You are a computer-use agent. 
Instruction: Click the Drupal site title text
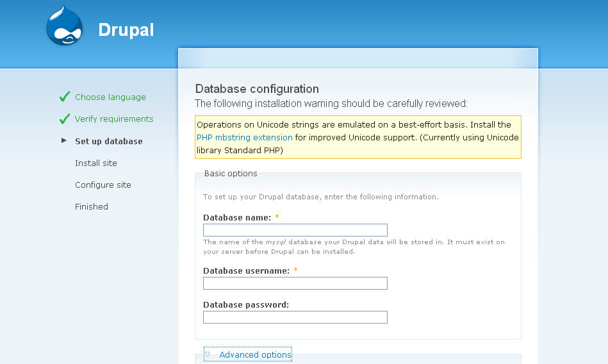click(126, 29)
